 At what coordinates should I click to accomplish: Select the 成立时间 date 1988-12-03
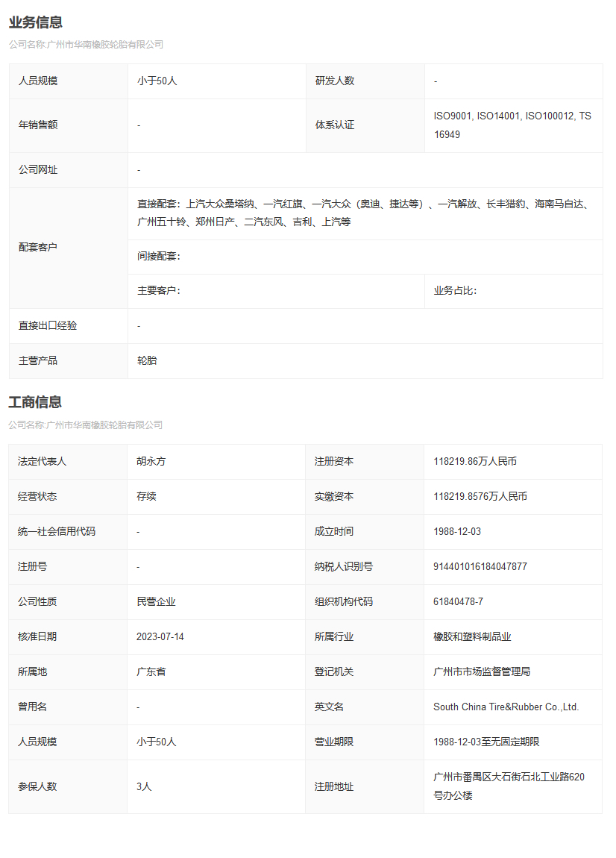(x=457, y=531)
